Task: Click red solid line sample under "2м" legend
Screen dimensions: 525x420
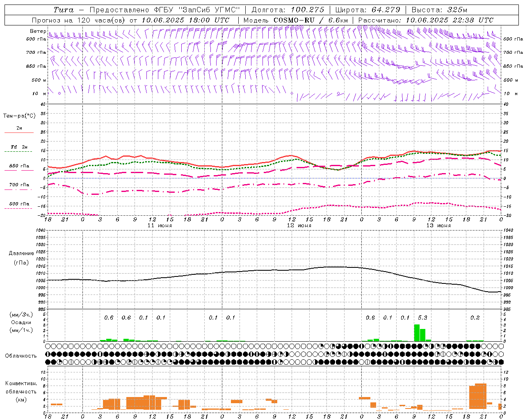Action: 19,132
